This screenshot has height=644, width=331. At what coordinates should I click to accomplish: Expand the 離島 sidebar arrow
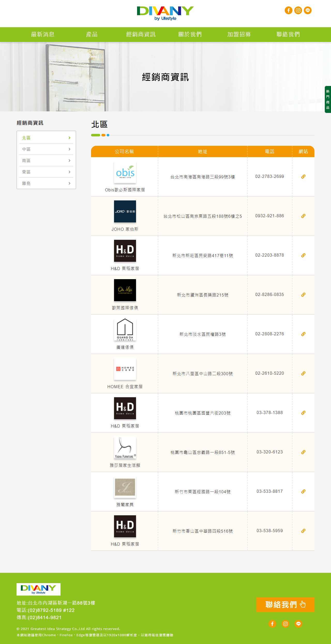click(x=69, y=183)
